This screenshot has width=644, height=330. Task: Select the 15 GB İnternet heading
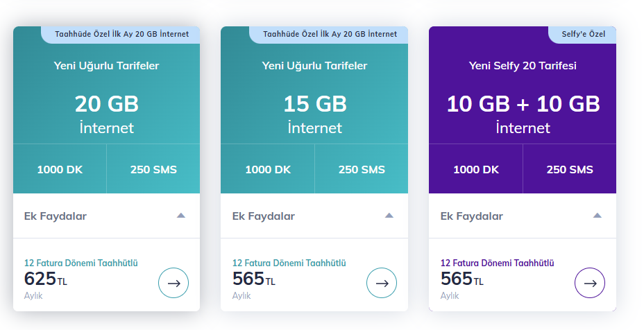[x=314, y=114]
